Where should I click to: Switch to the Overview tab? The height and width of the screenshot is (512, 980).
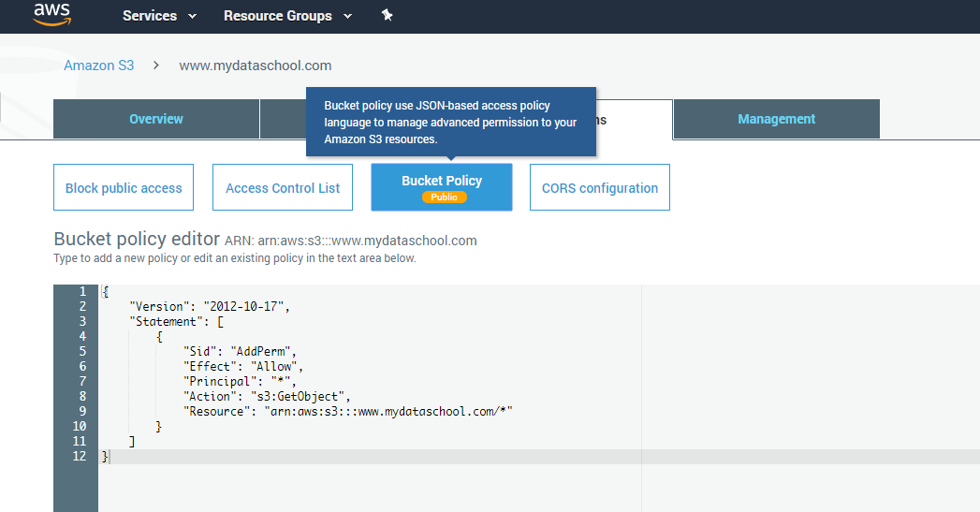(156, 119)
